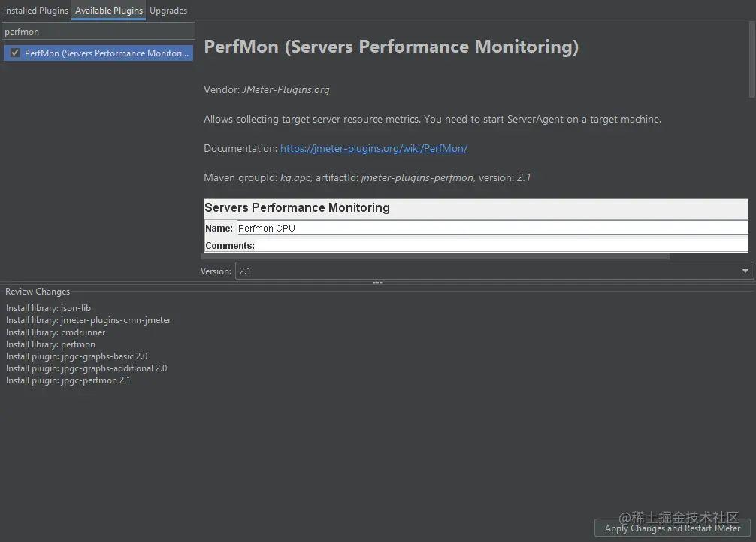
Task: Click the horizontal scrollbar below the preview image
Action: (436, 256)
